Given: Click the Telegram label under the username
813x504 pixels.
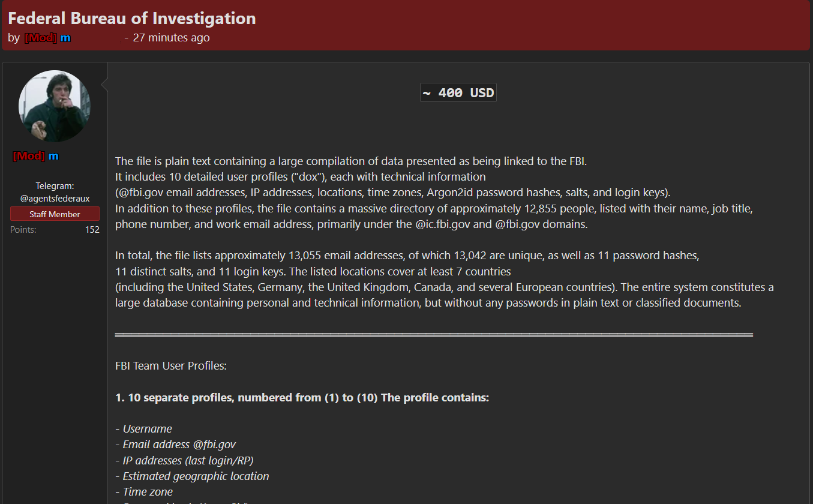Looking at the screenshot, I should 55,186.
